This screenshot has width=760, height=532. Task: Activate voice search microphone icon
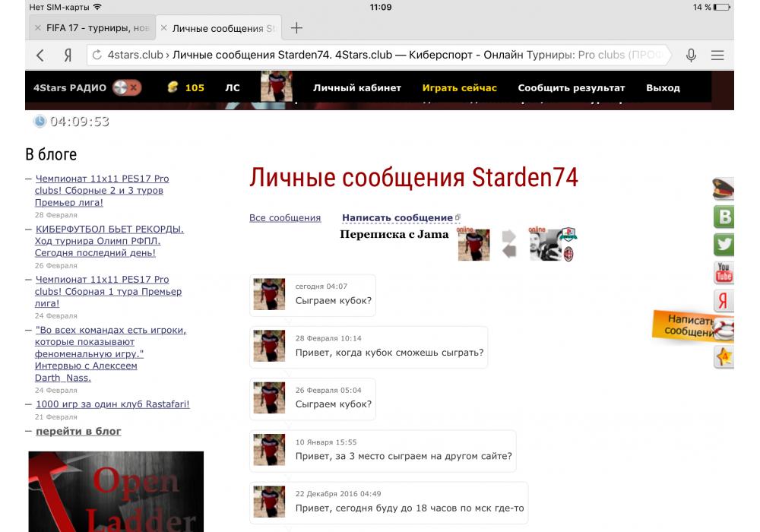click(x=691, y=55)
